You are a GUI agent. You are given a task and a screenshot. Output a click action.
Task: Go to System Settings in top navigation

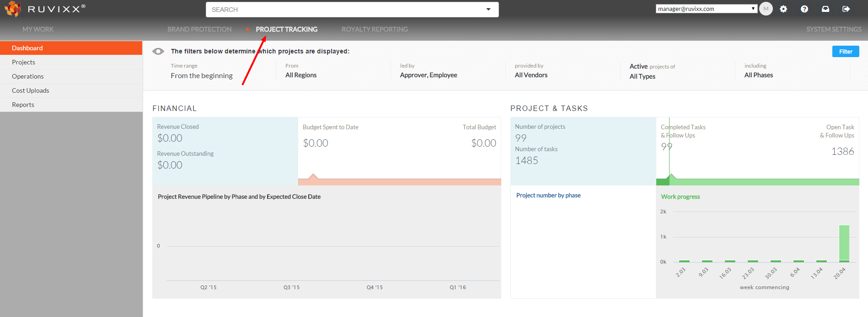[833, 29]
